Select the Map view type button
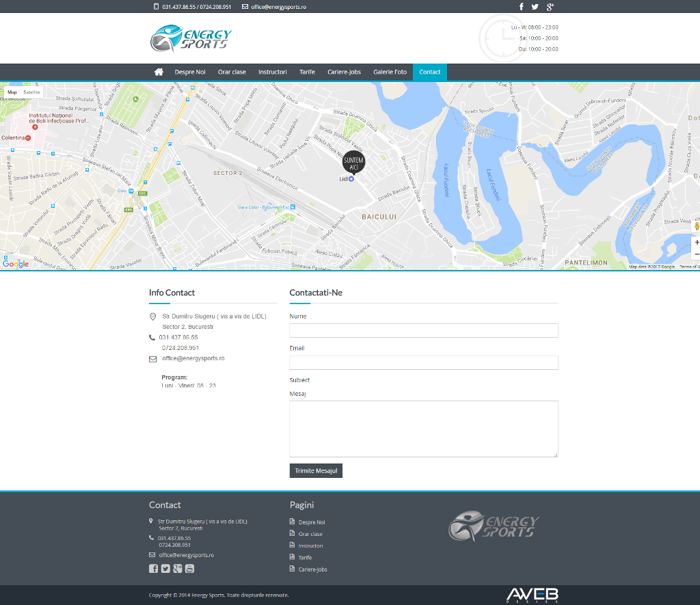This screenshot has width=700, height=605. coord(12,92)
